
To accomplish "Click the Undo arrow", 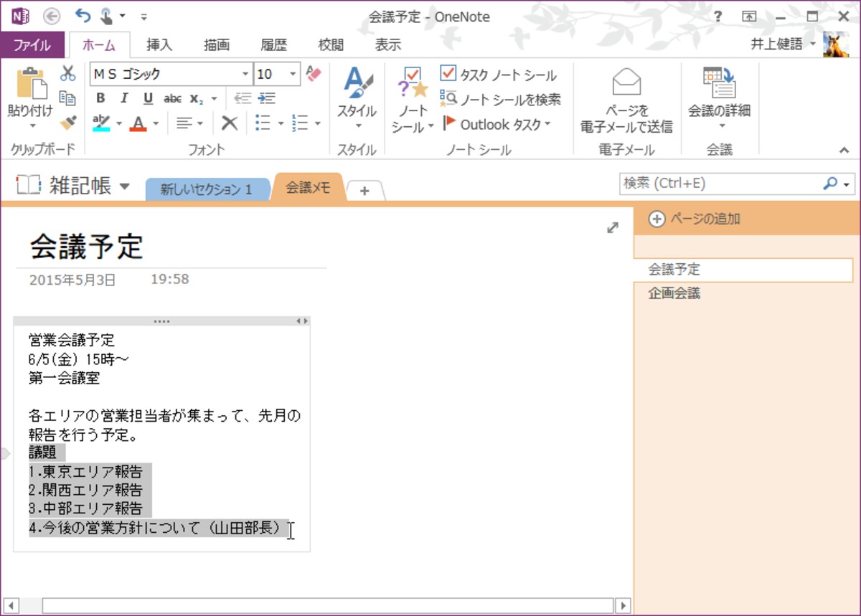I will pos(83,16).
